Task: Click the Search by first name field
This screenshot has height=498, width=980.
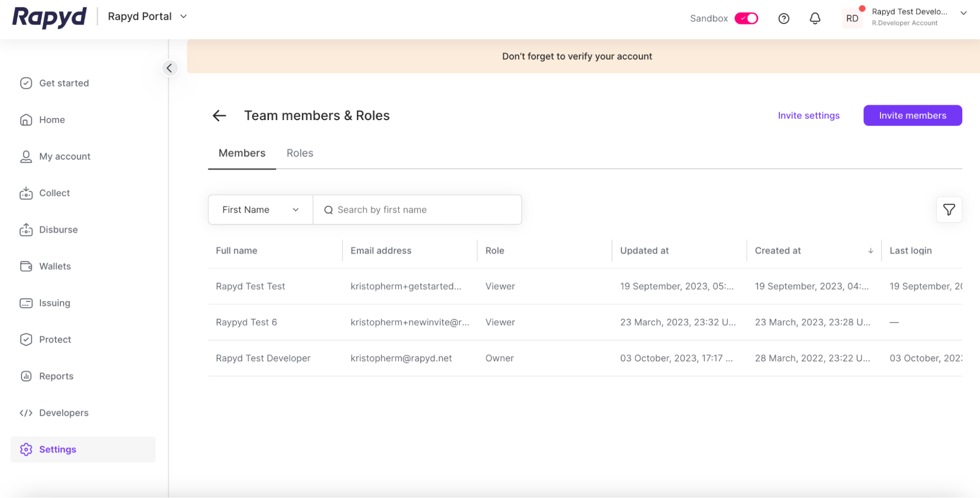Action: (x=422, y=210)
